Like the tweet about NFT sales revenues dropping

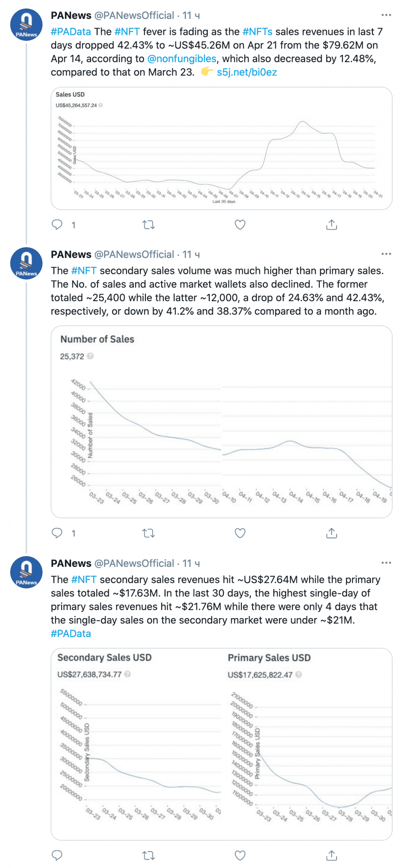[240, 225]
